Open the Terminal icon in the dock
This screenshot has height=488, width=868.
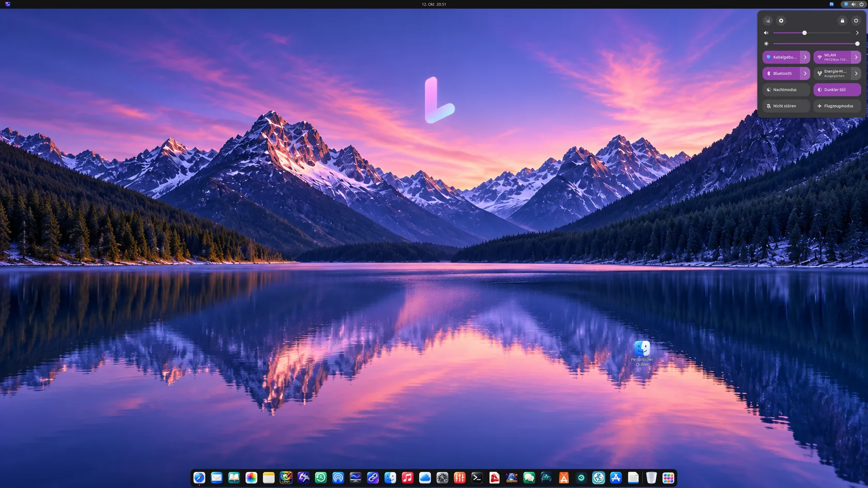[x=477, y=478]
